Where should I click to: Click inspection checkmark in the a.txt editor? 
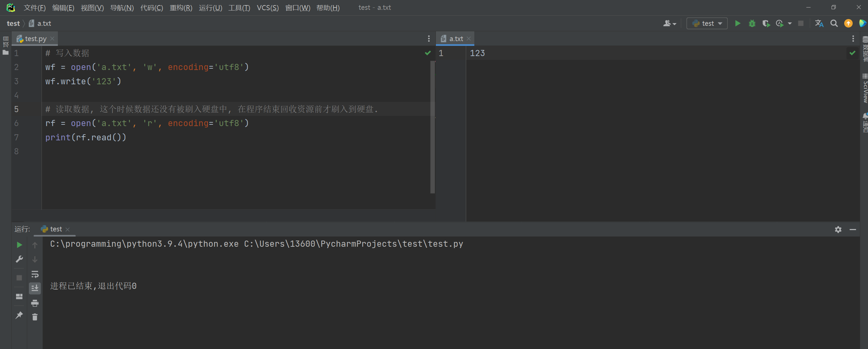852,53
